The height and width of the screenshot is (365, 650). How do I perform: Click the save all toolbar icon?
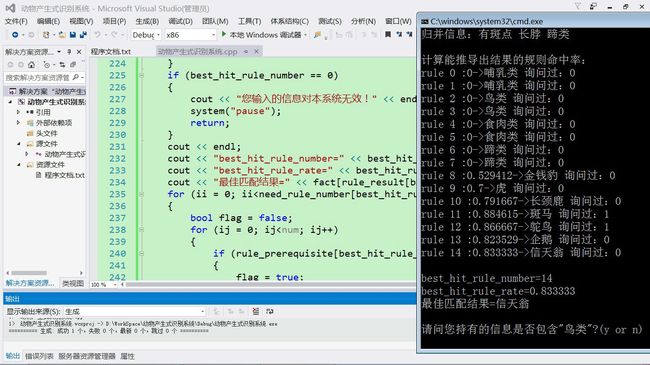click(x=83, y=35)
